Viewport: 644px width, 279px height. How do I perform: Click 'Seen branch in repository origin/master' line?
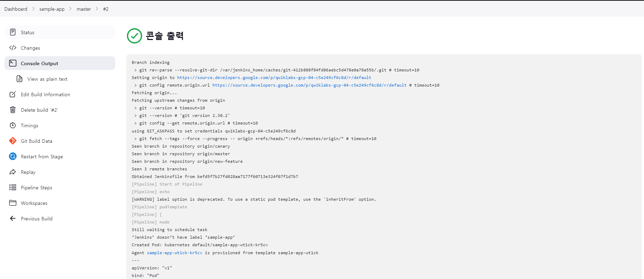181,154
